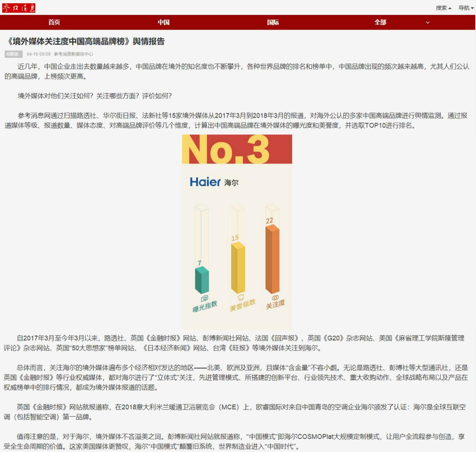Image resolution: width=476 pixels, height=452 pixels.
Task: Click the 曝光指数 label in the chart
Action: [x=205, y=307]
